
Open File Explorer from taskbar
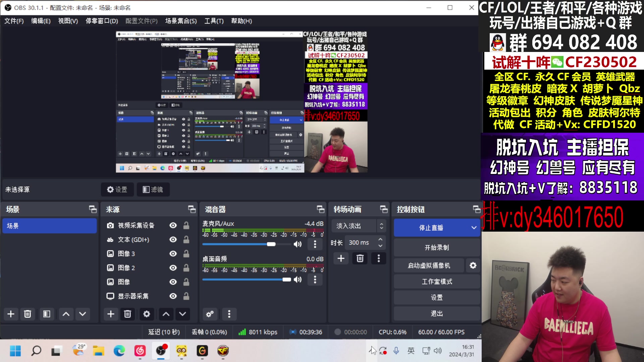(99, 351)
